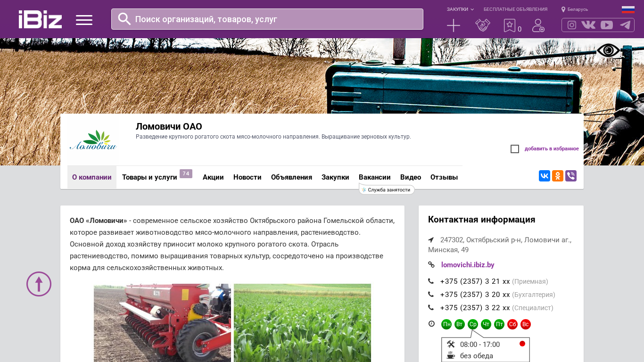Open the Беларусь region selector

pos(575,9)
